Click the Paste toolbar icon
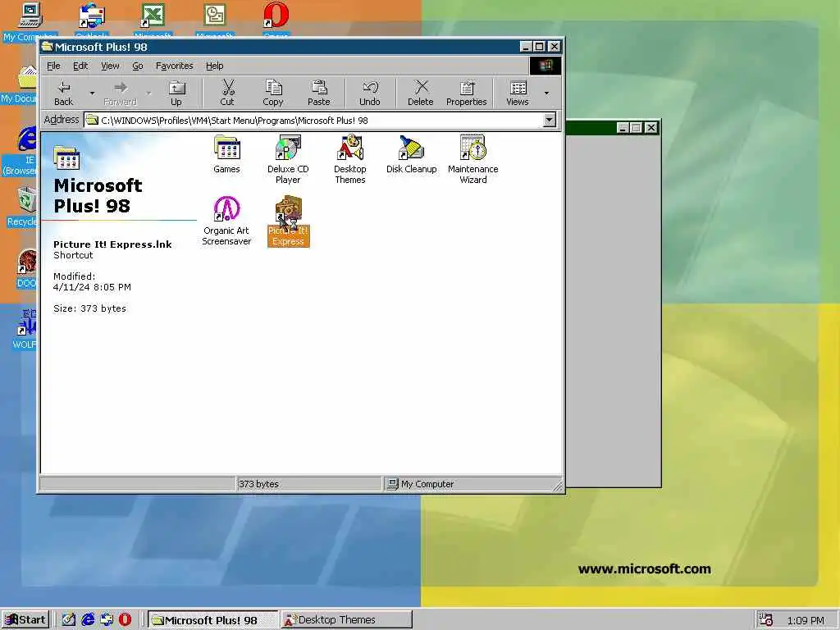This screenshot has width=840, height=630. coord(319,94)
